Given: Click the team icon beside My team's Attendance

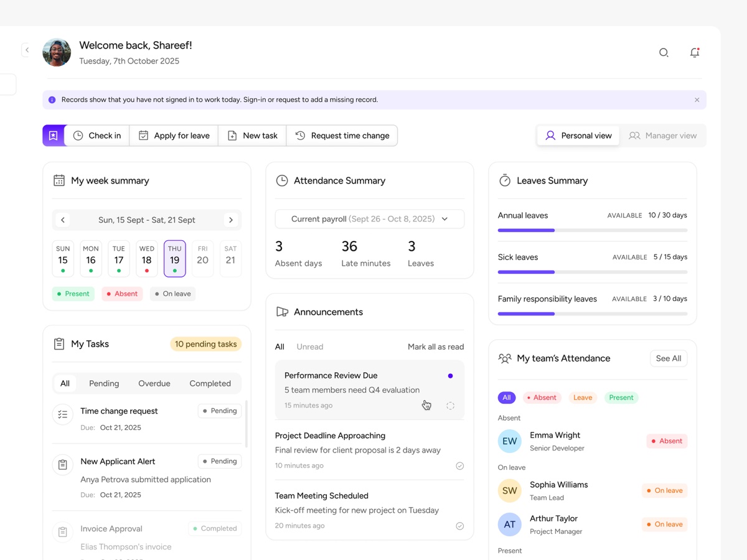Looking at the screenshot, I should click(505, 358).
